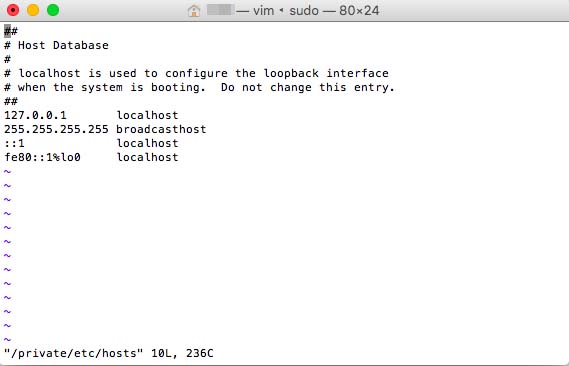The width and height of the screenshot is (569, 366).
Task: Click the 255.255.255.255 broadcast address
Action: [56, 129]
